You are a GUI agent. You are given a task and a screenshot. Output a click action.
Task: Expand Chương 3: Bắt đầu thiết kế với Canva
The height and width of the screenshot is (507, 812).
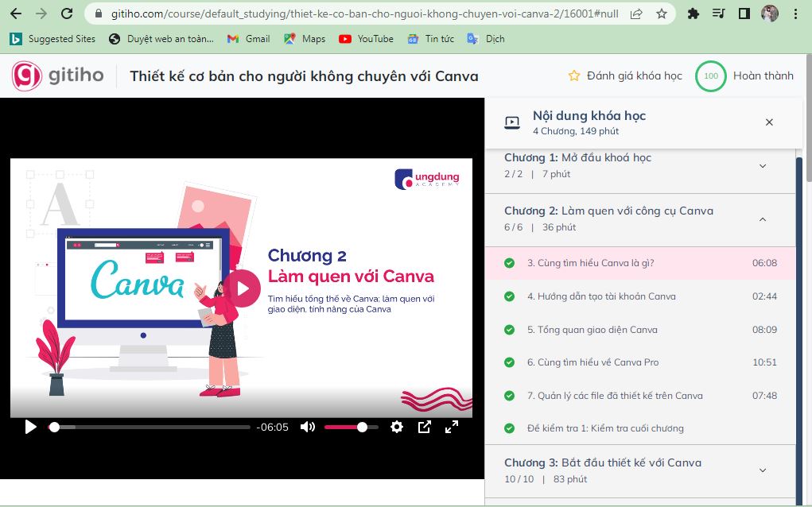tap(640, 470)
